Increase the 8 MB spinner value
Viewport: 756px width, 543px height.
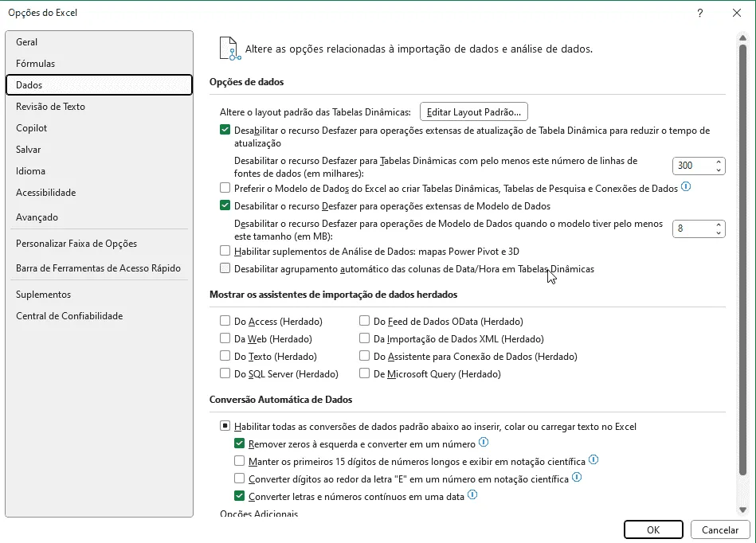(x=719, y=225)
